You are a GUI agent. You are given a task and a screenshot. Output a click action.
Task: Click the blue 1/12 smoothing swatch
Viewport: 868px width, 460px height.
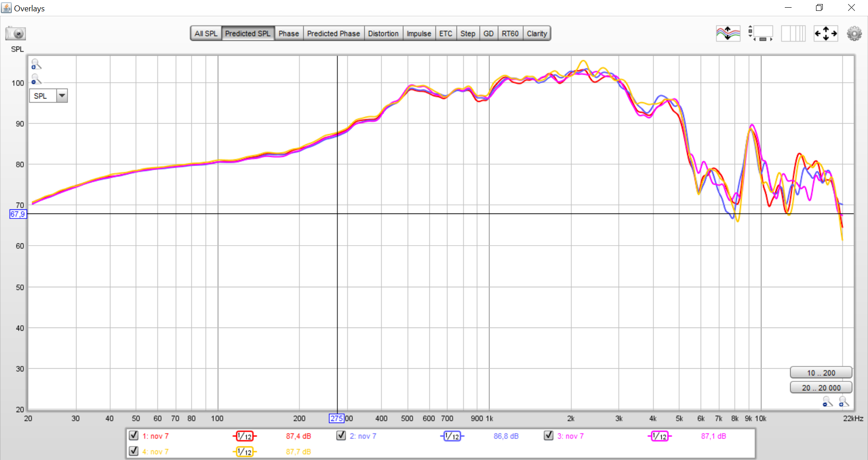pos(452,436)
